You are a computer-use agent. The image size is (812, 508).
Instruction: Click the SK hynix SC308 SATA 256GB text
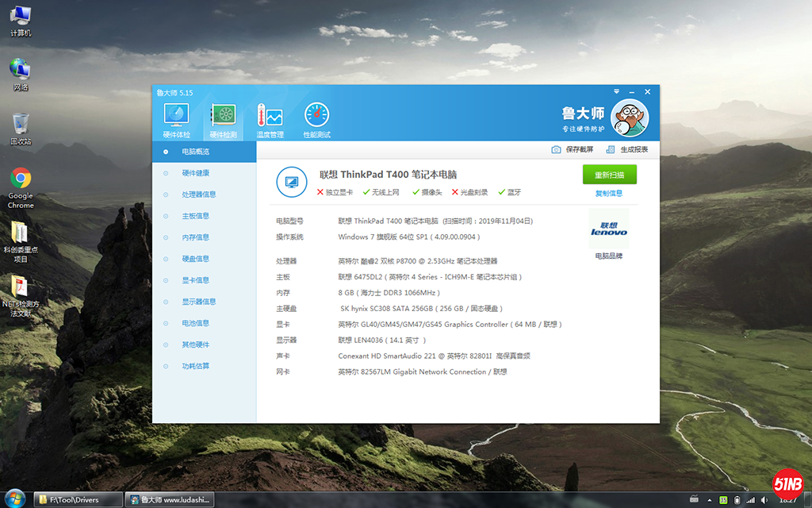[x=422, y=309]
